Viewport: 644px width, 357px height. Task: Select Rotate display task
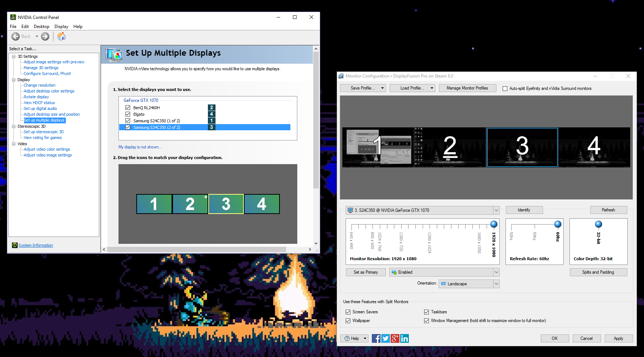point(36,97)
